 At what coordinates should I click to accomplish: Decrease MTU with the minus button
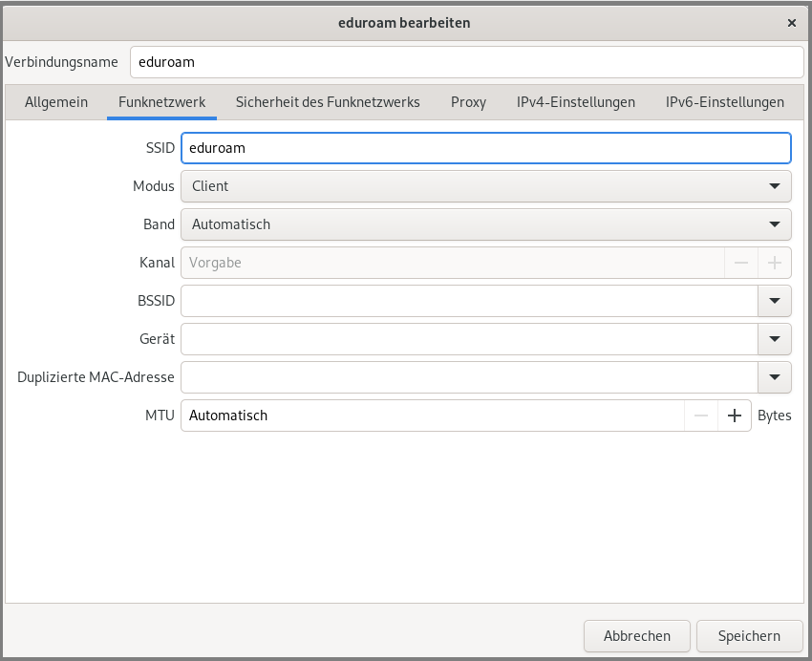pyautogui.click(x=701, y=416)
